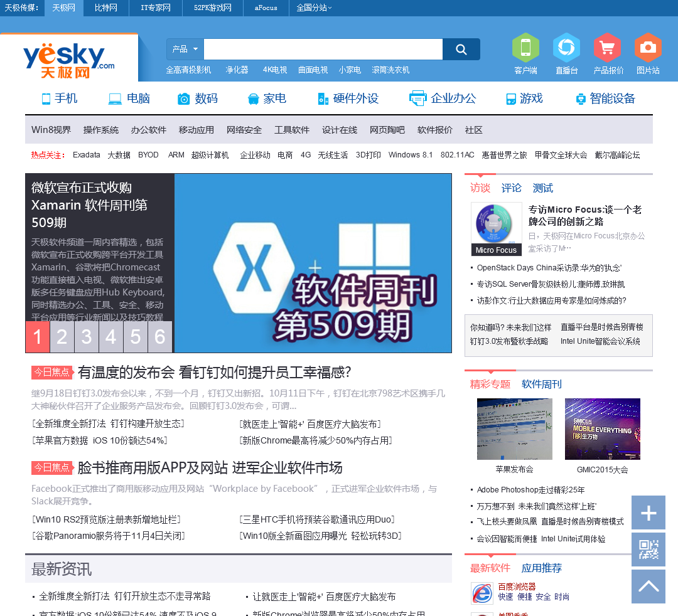Open the 产品报价 shopping cart icon
Image resolution: width=678 pixels, height=616 pixels.
point(607,48)
